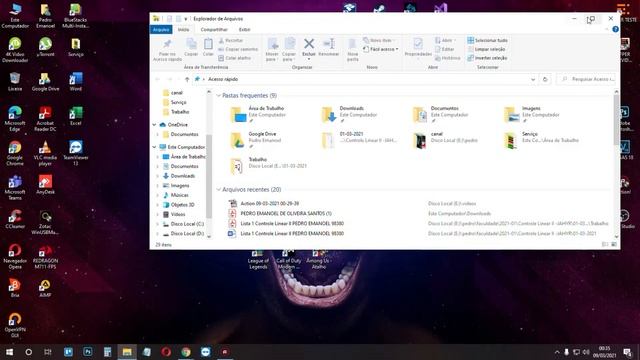The width and height of the screenshot is (640, 360).
Task: Click the Copiar para icon
Action: pos(289,44)
